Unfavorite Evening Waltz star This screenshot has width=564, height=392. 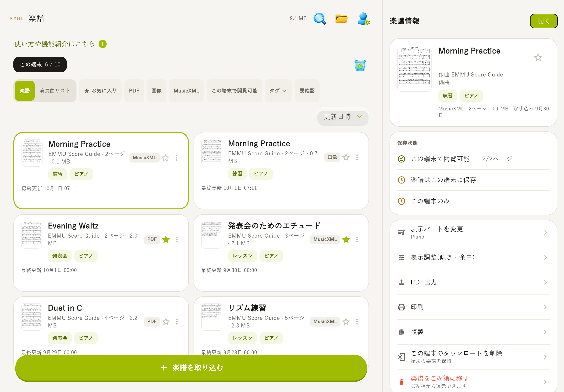[x=166, y=240]
